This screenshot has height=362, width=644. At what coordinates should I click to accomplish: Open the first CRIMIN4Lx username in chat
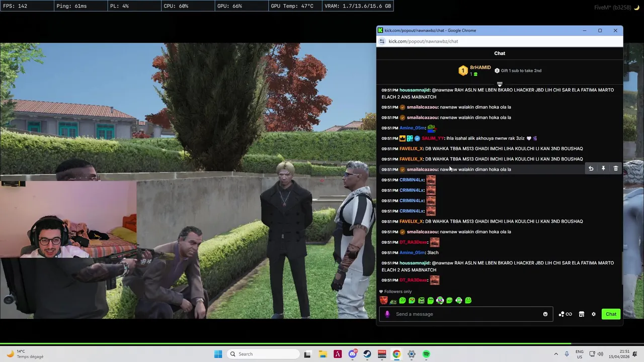pos(412,180)
